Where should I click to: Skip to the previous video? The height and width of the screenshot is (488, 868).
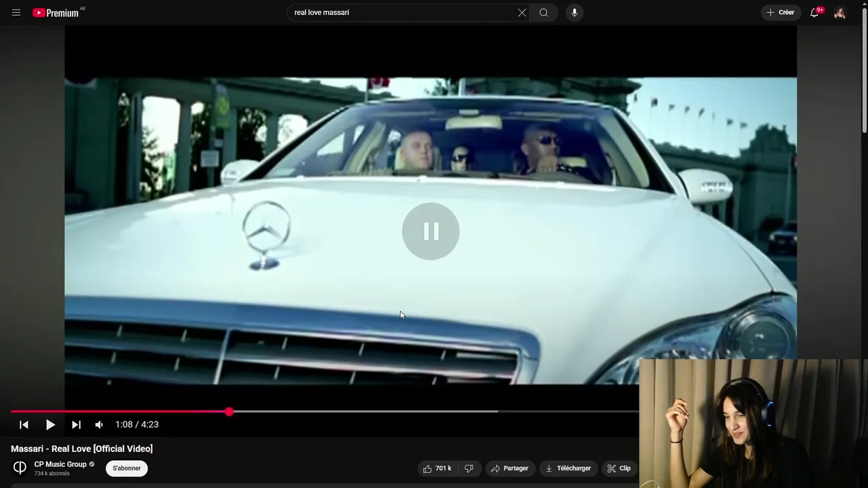tap(24, 424)
